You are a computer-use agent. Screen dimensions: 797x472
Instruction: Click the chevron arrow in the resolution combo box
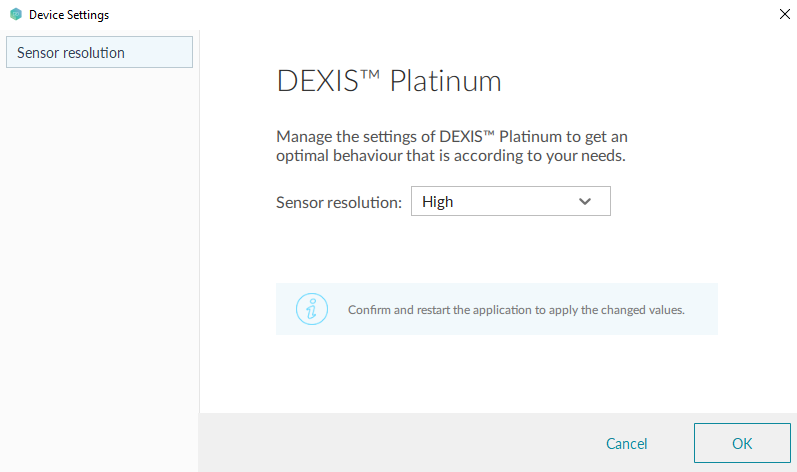[x=585, y=202]
